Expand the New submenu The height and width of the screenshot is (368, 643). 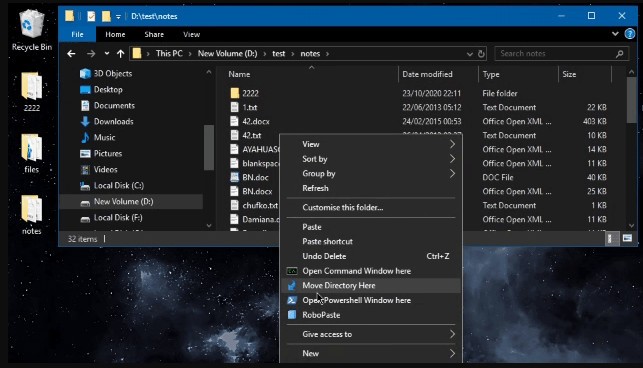pos(371,353)
